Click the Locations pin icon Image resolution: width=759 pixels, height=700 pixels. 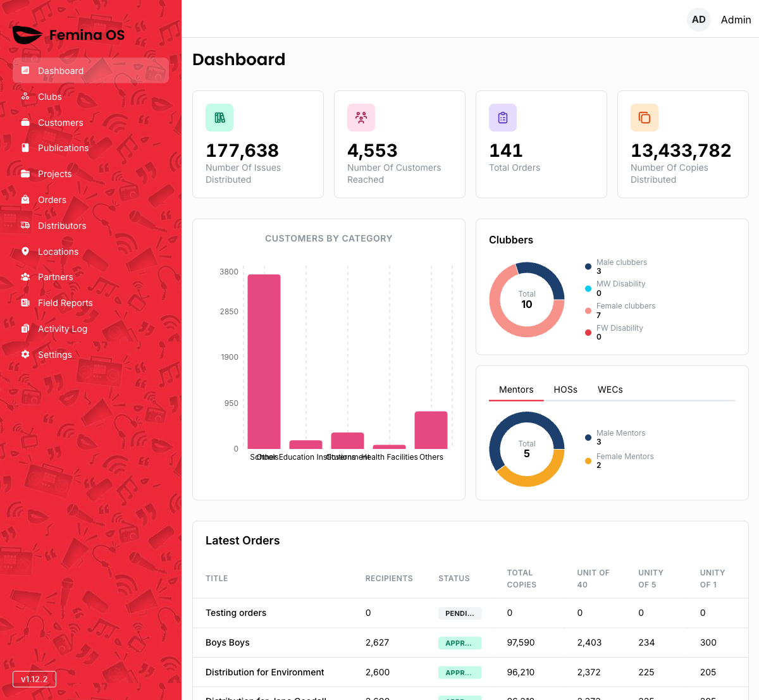pos(25,252)
